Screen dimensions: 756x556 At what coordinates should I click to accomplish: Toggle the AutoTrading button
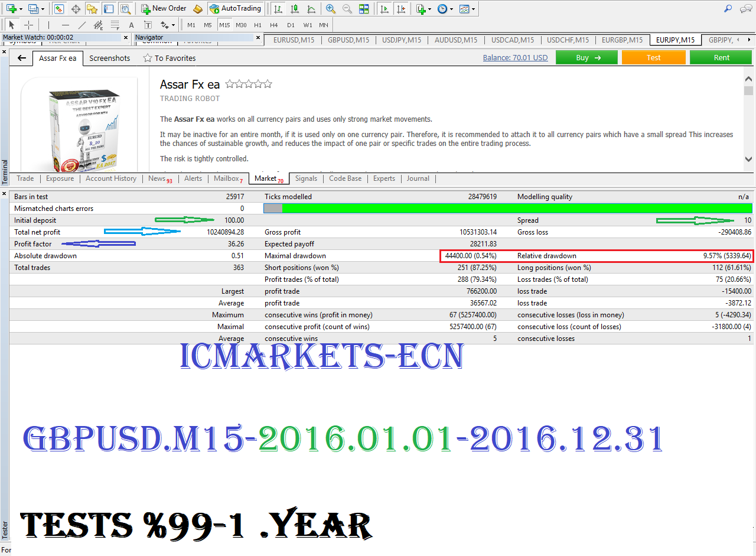[235, 9]
